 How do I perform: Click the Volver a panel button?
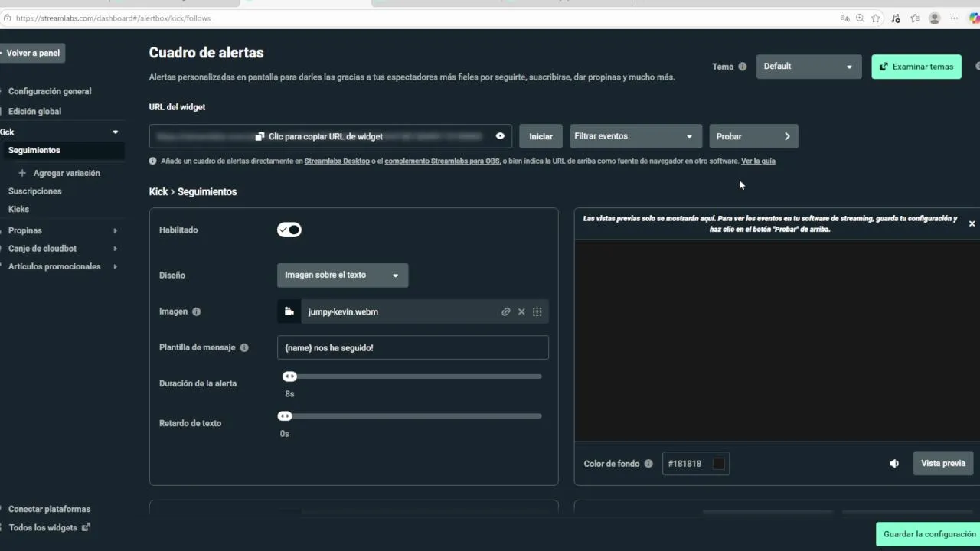coord(32,53)
